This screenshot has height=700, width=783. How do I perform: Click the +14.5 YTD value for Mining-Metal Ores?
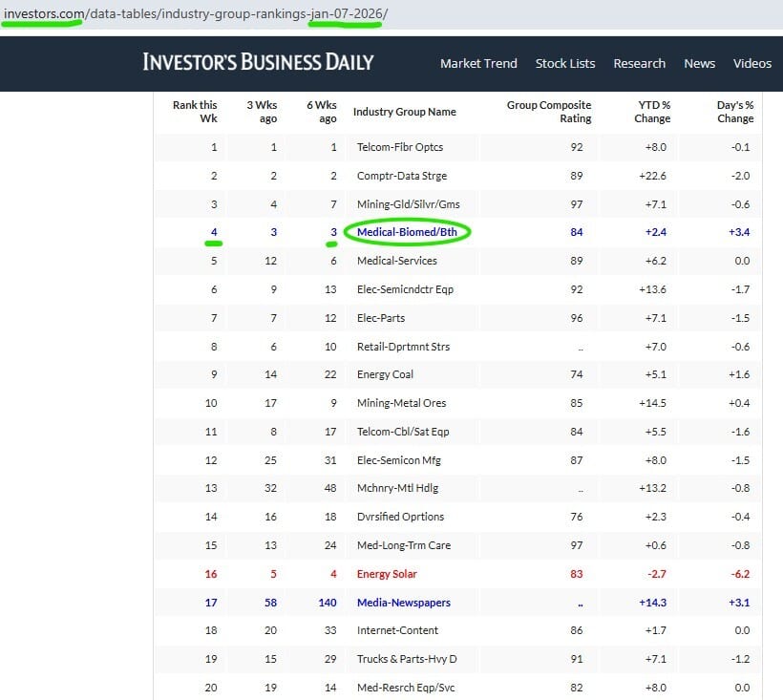coord(652,403)
